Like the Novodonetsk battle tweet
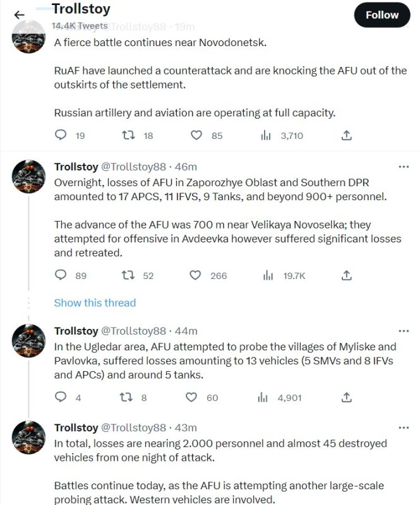The image size is (420, 505). (x=196, y=135)
